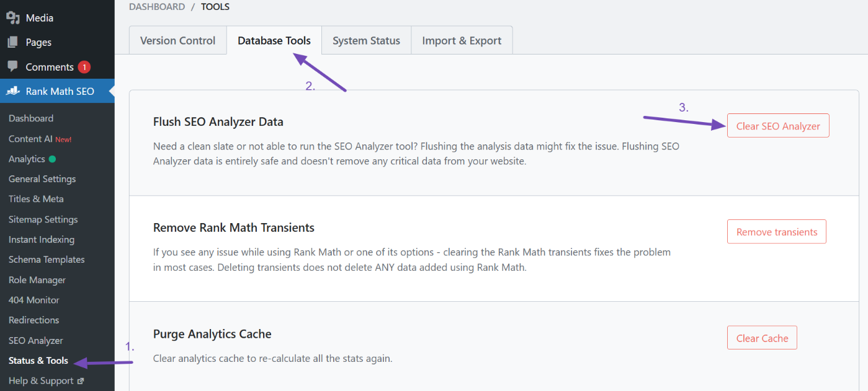Open the 404 Monitor menu item
Screen dimensions: 868x391
click(34, 300)
